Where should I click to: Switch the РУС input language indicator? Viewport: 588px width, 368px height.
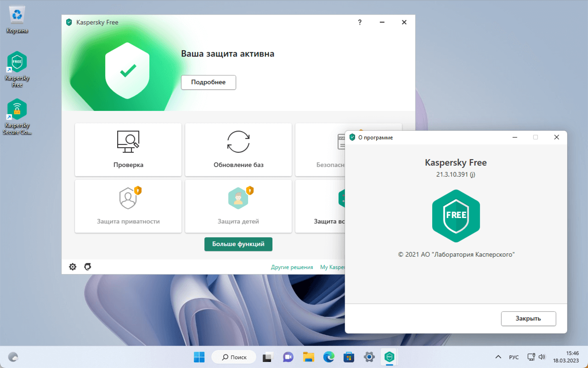514,357
